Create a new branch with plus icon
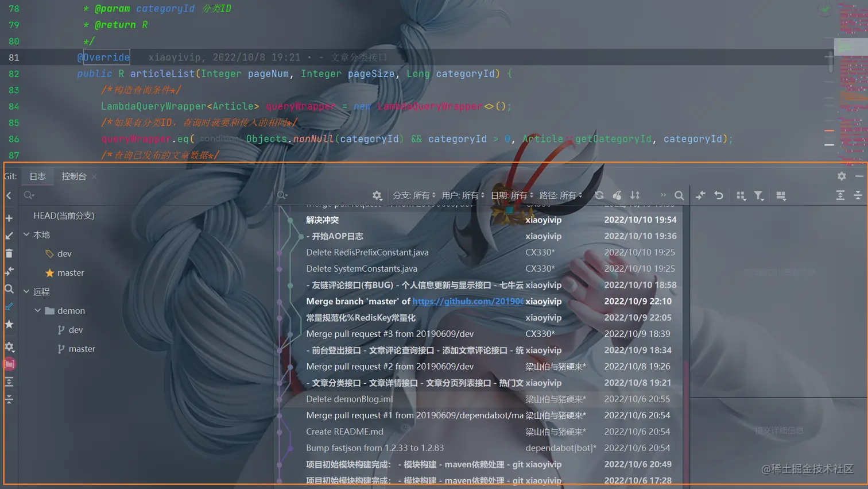 coord(9,218)
